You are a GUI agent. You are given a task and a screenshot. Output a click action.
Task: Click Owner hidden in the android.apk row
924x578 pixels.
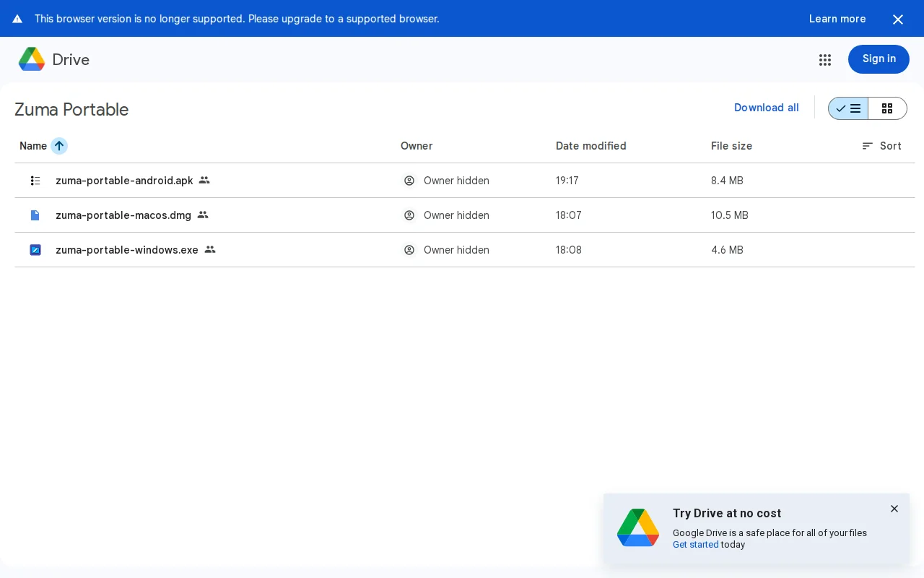[456, 181]
